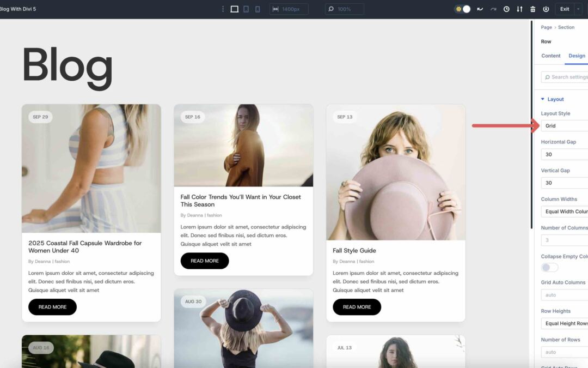Switch to the Content tab
The height and width of the screenshot is (368, 588).
click(x=550, y=56)
